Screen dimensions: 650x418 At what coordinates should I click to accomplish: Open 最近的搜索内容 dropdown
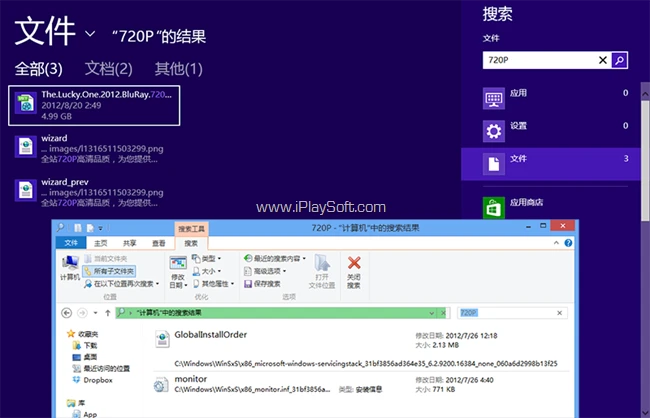(274, 259)
